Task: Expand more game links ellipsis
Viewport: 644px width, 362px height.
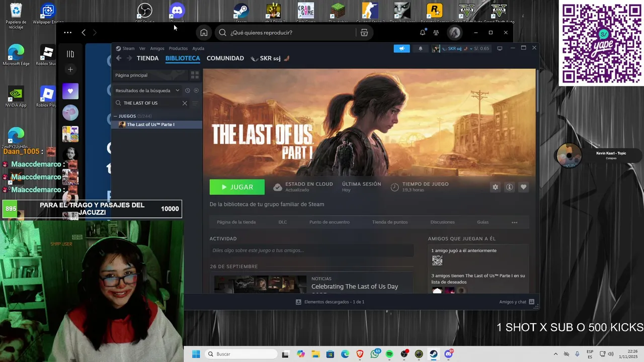Action: (x=514, y=222)
